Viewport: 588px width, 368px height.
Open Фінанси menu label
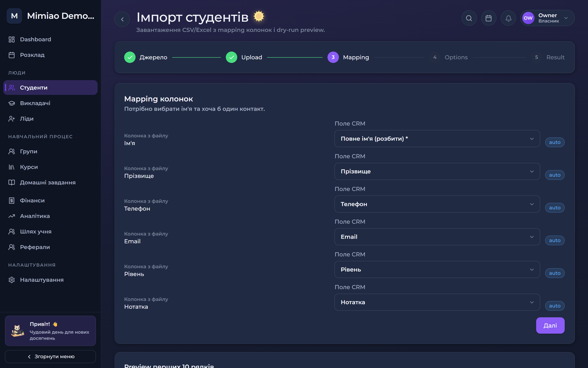click(x=32, y=201)
